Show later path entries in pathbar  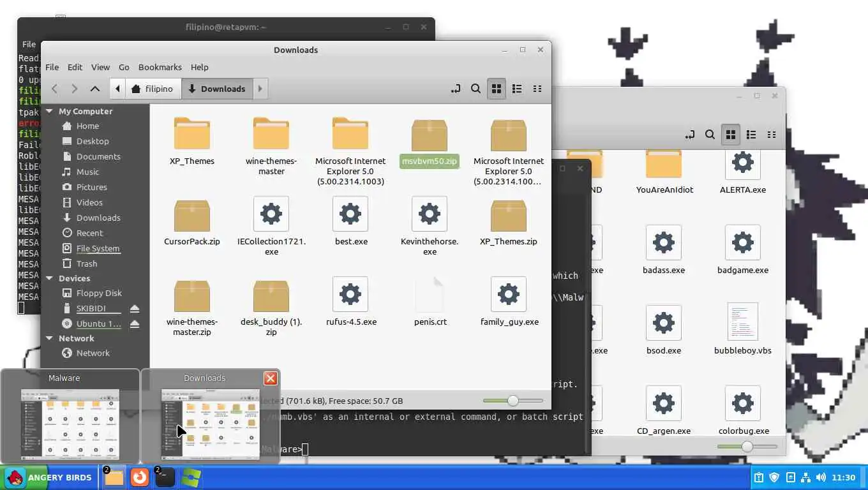[260, 89]
